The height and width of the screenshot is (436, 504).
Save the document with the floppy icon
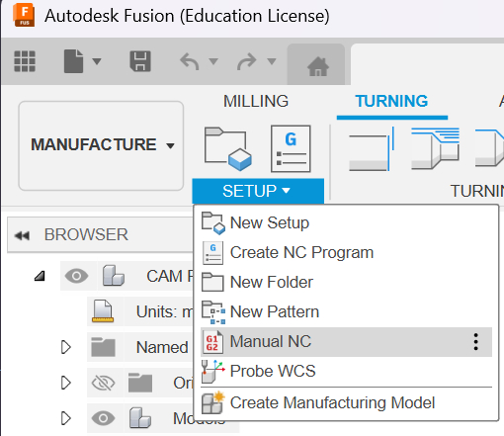coord(140,61)
